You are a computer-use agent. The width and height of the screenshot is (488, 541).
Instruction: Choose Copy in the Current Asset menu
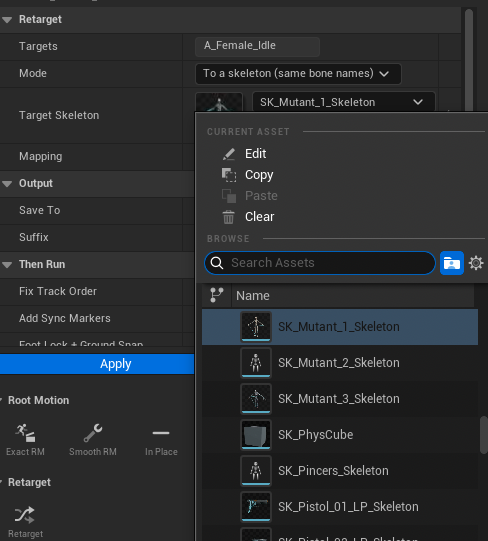point(259,175)
